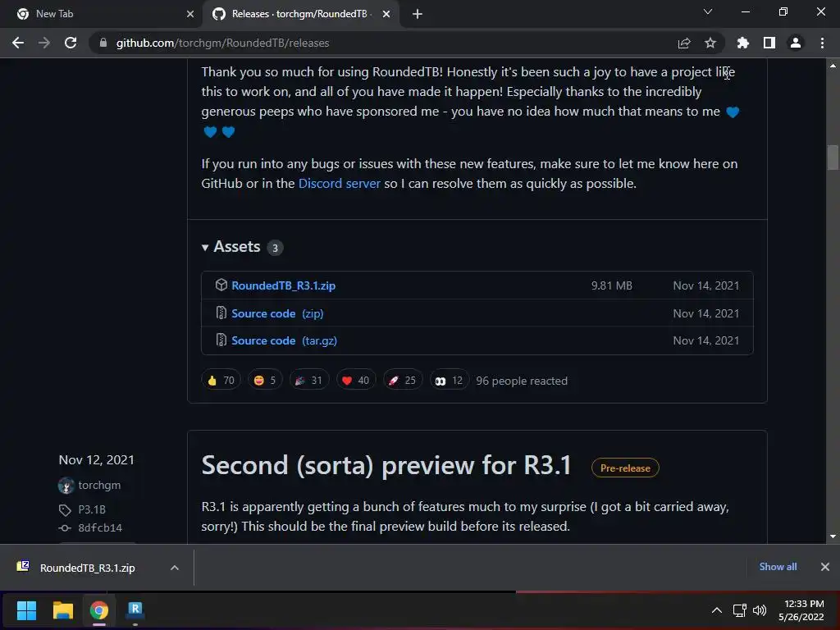Switch to the New Tab tab
This screenshot has height=630, width=840.
tap(102, 14)
